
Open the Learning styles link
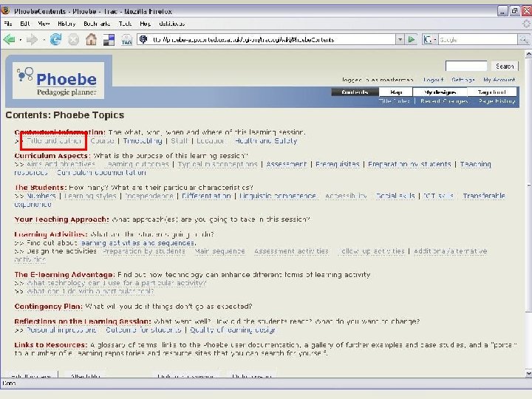point(90,196)
